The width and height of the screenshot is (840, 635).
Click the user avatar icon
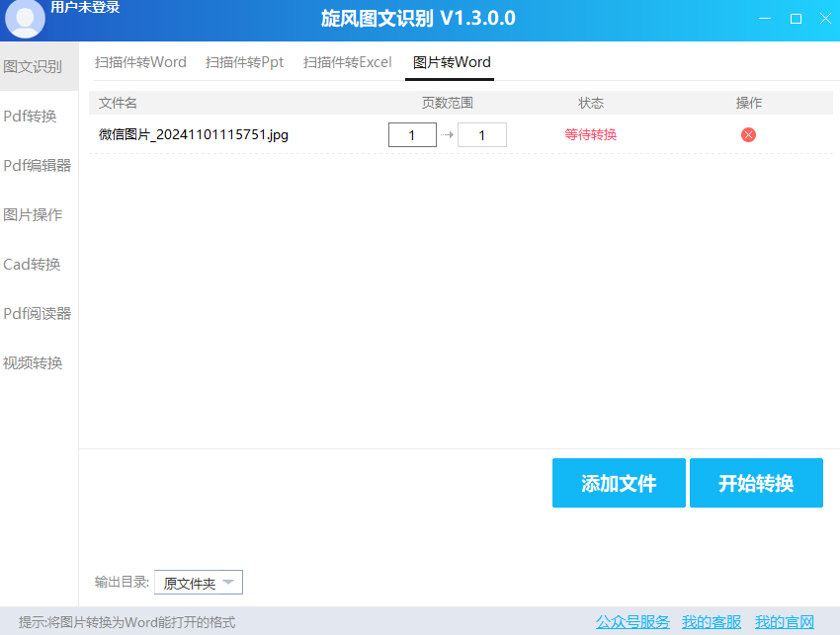(25, 18)
